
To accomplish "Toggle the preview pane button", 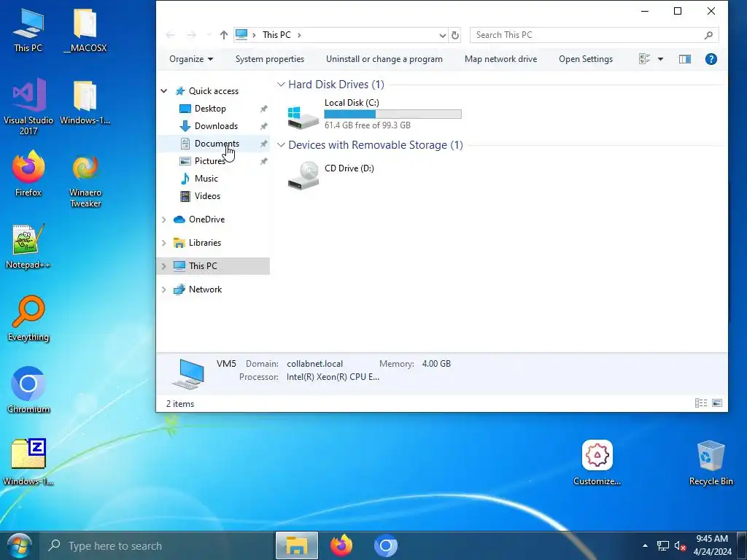I will tap(684, 59).
